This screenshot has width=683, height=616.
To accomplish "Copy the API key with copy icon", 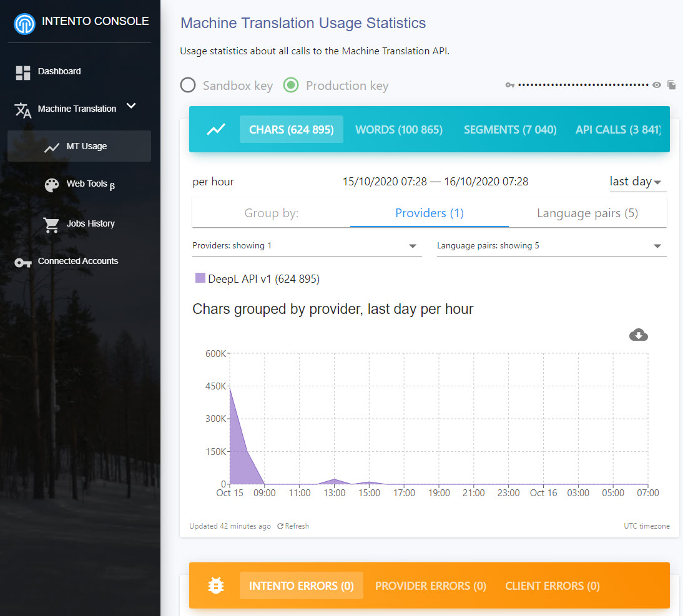I will [672, 85].
